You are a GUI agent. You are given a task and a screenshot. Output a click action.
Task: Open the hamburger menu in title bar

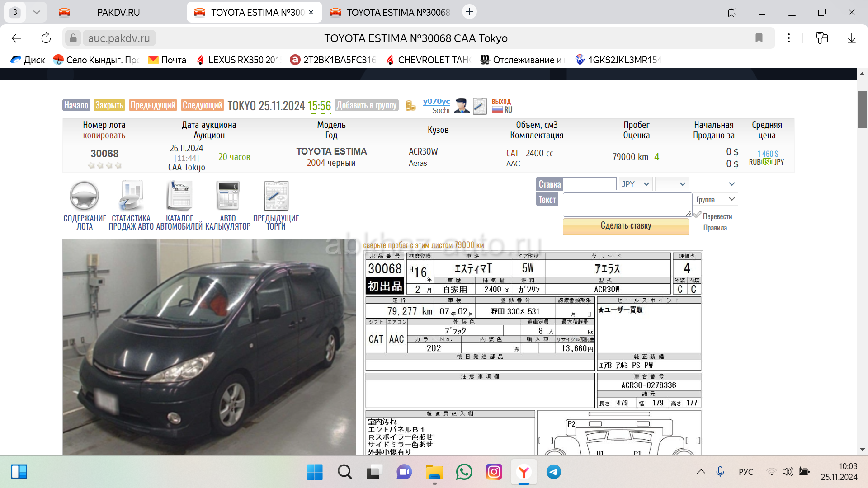coord(762,12)
